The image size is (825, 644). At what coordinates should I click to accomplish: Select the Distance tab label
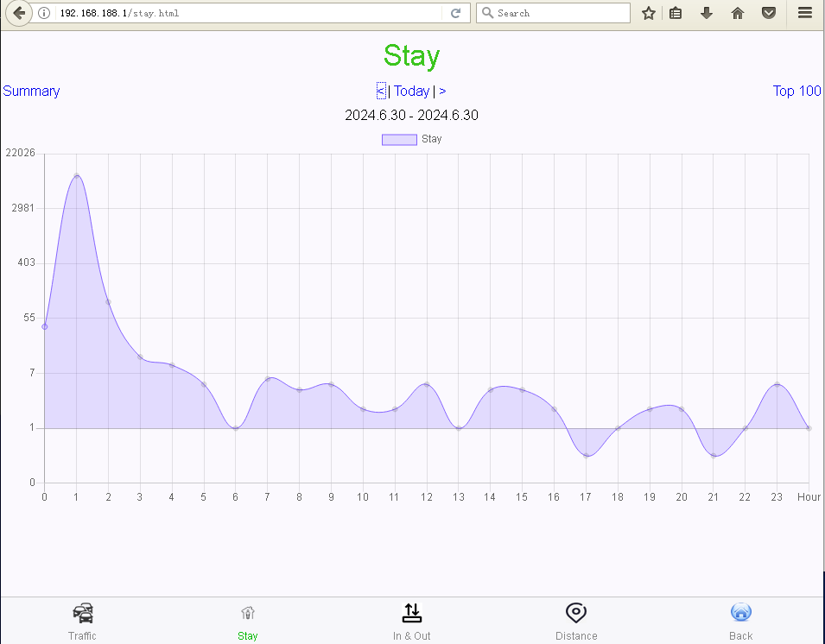click(576, 635)
